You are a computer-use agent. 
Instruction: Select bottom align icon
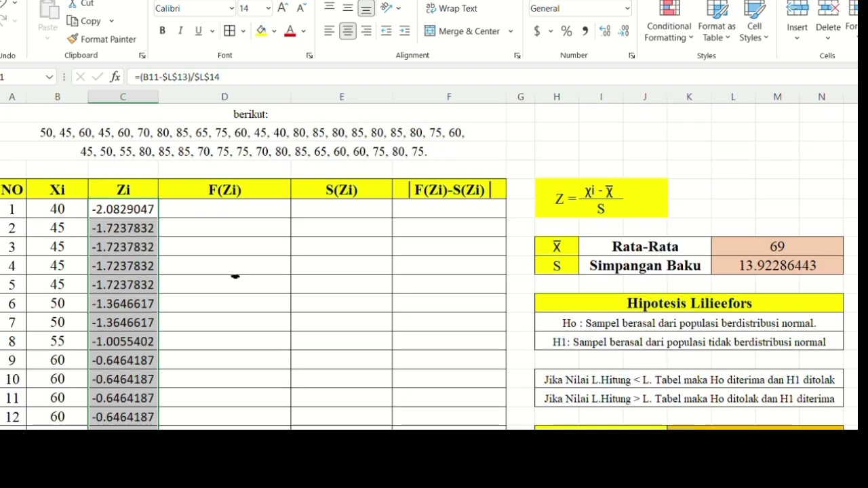pos(366,8)
